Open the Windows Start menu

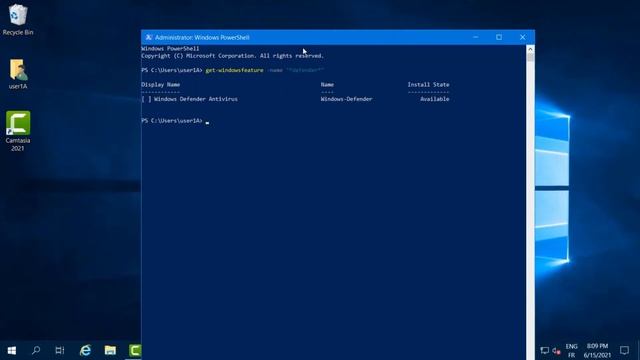pos(11,350)
